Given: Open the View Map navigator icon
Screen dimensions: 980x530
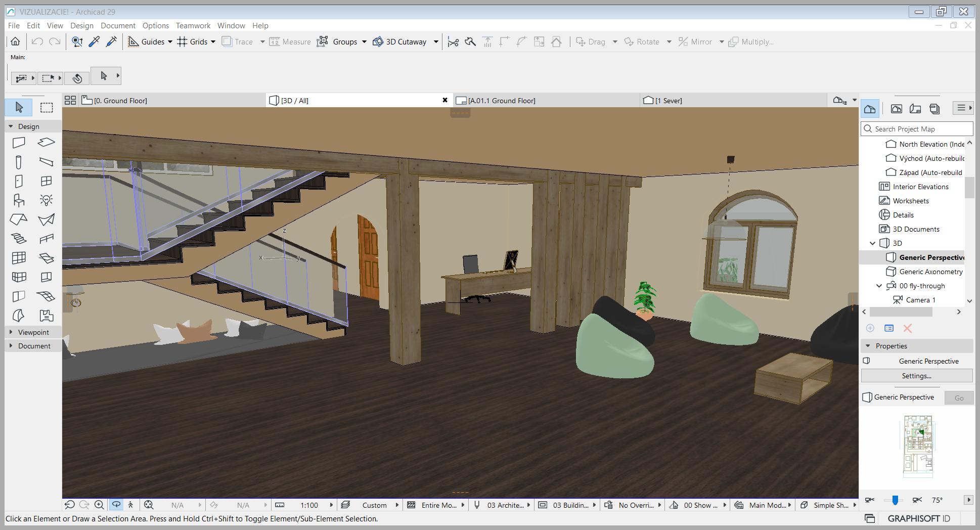Looking at the screenshot, I should pos(896,108).
